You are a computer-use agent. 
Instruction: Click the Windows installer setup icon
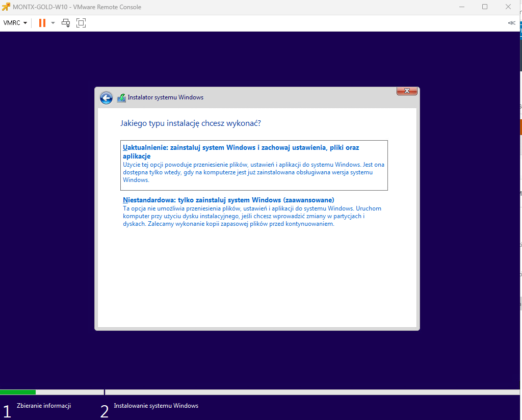[x=121, y=98]
